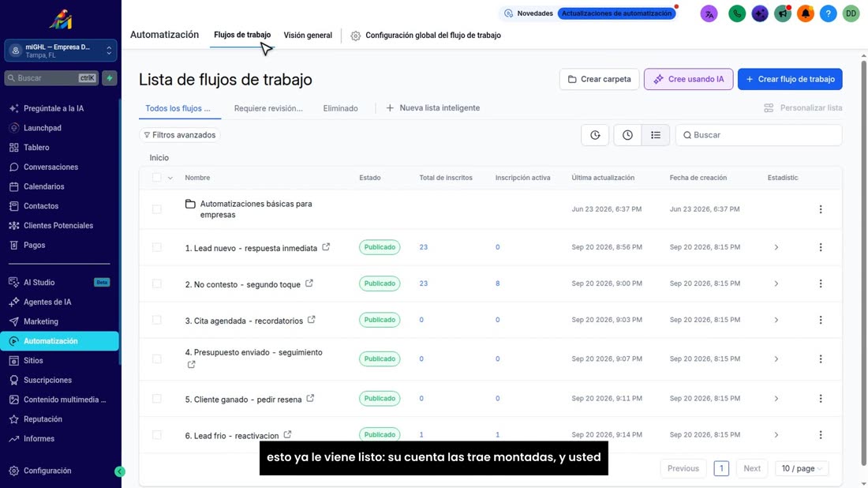Open external link icon for Cita agendada workflow

click(x=312, y=320)
